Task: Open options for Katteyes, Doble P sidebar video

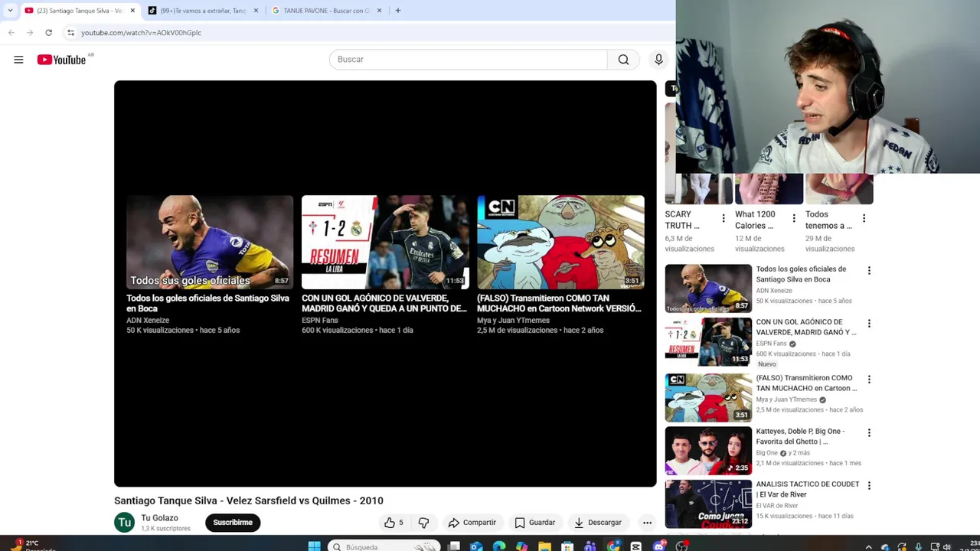Action: click(869, 433)
